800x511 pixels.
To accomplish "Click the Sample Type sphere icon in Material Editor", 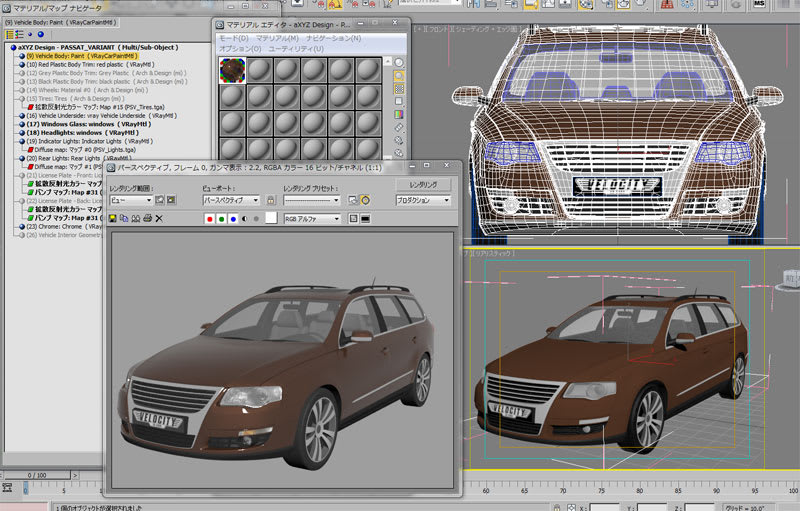I will click(x=398, y=63).
